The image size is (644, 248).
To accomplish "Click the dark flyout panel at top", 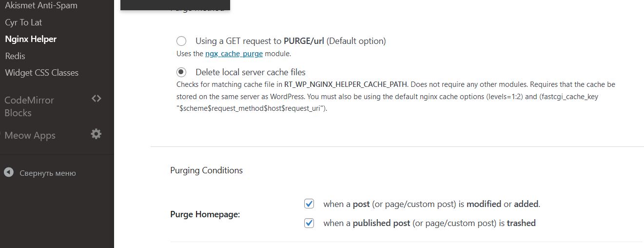I will tap(175, 5).
